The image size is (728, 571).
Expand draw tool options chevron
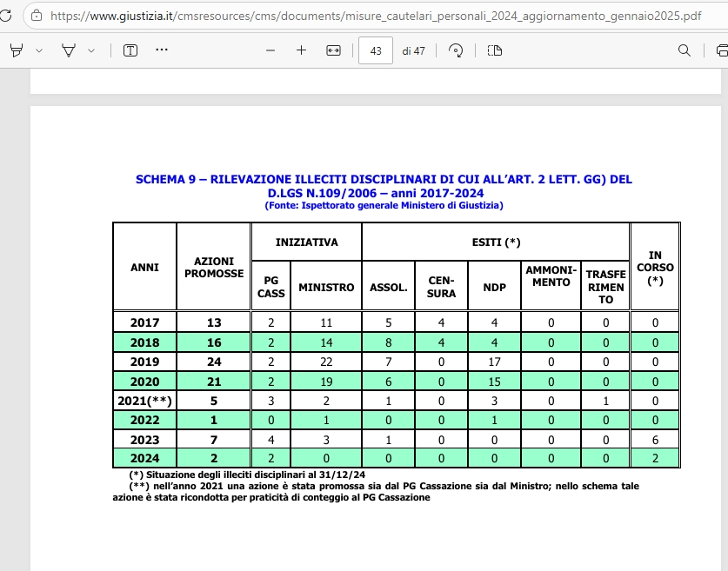click(91, 50)
